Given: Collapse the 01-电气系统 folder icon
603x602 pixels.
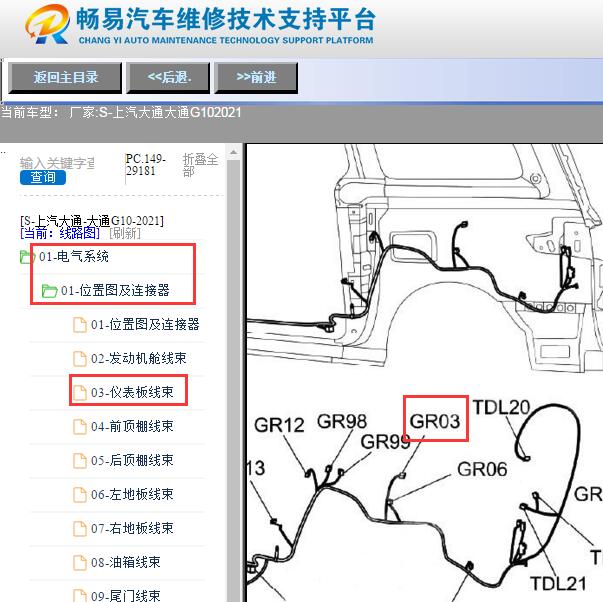Looking at the screenshot, I should [27, 257].
